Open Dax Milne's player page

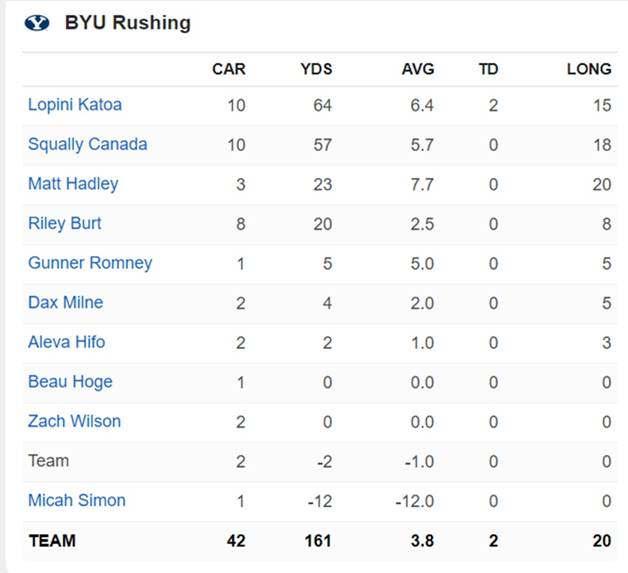(x=65, y=302)
